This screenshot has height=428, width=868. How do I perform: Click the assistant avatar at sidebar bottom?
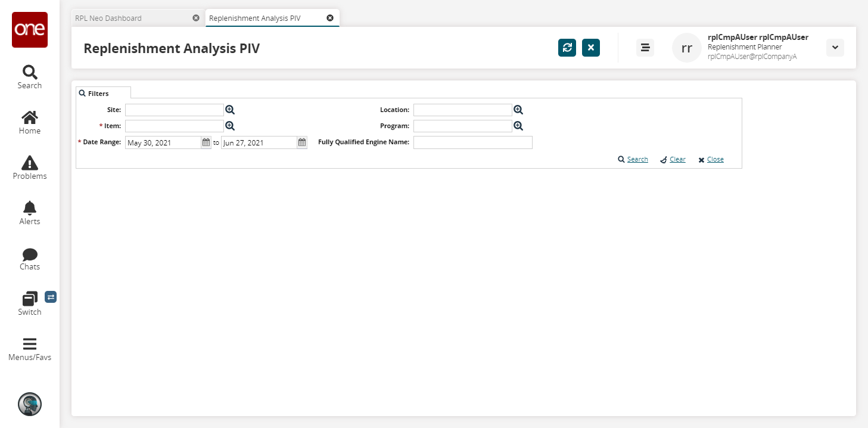pyautogui.click(x=30, y=404)
